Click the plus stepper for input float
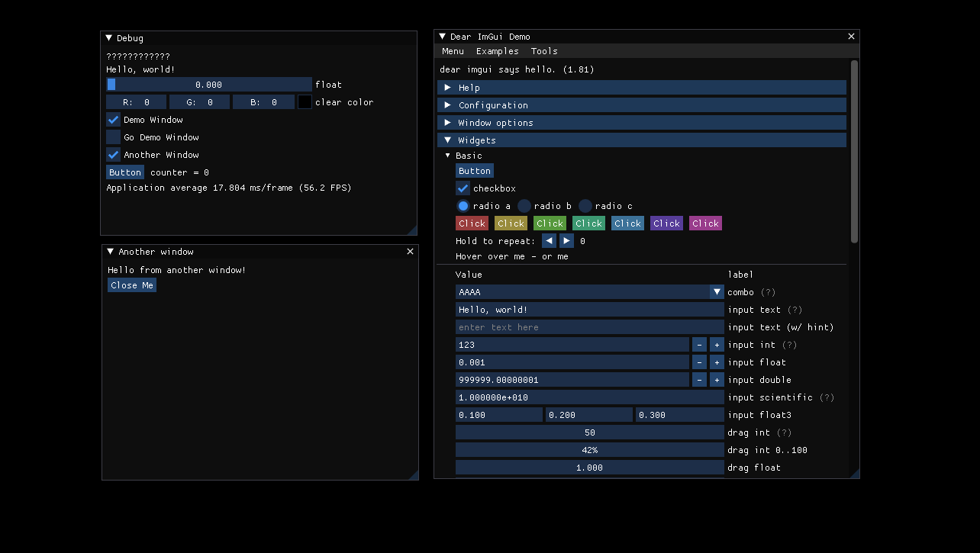 tap(717, 362)
